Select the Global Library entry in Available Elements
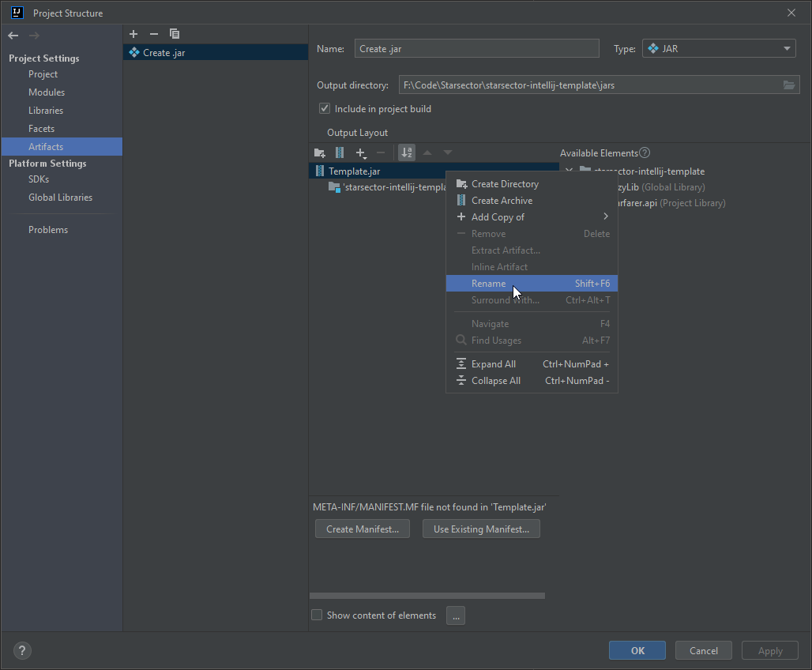Screen dimensions: 812x670 662,187
